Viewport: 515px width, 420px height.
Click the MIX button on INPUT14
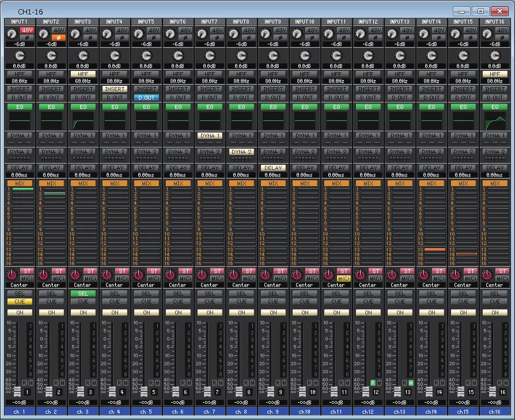click(x=431, y=184)
